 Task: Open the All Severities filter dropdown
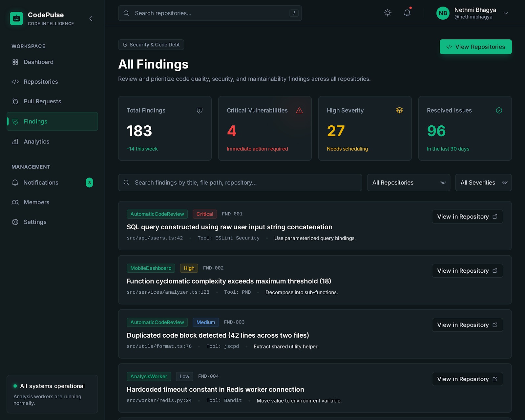coord(483,182)
